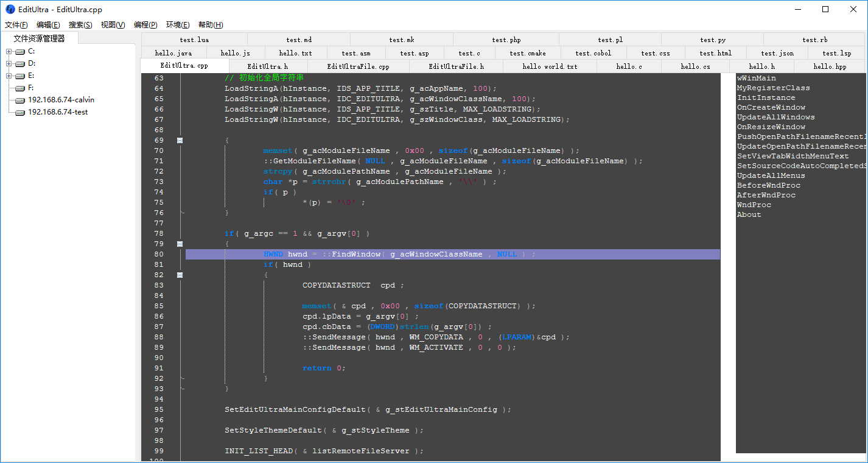This screenshot has width=868, height=463.
Task: Select the D: drive icon
Action: [x=20, y=63]
